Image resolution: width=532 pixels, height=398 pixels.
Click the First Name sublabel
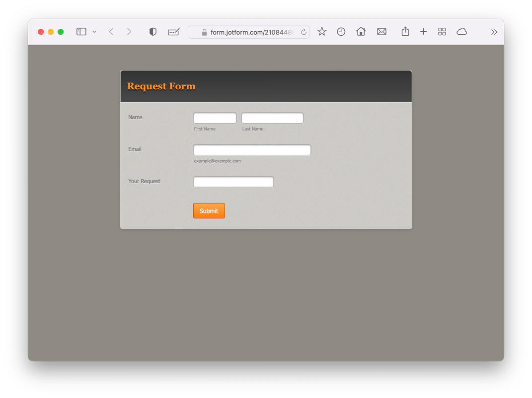pos(205,129)
